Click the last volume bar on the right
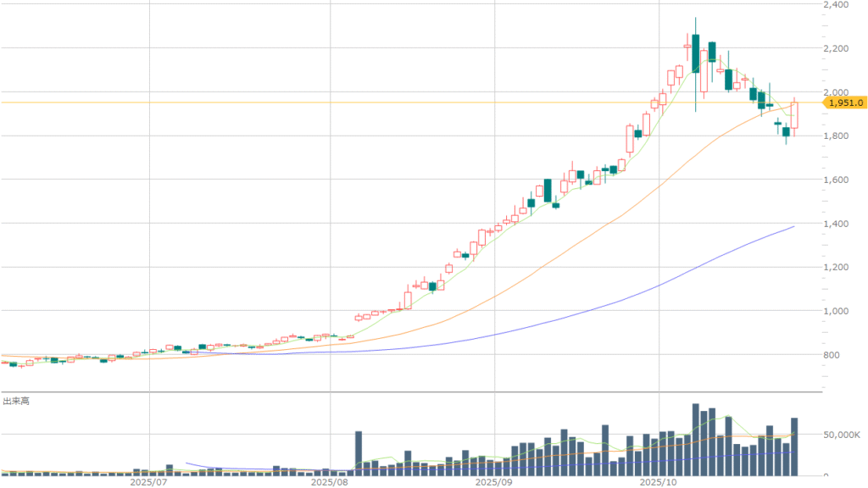868x488 pixels. click(794, 446)
